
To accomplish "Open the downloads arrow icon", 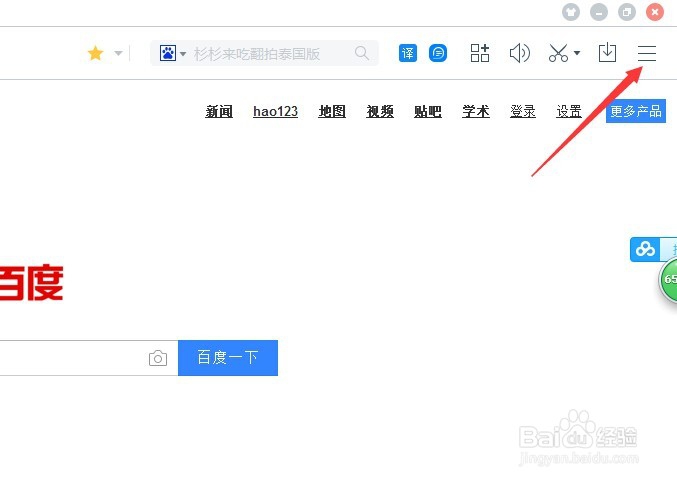I will [x=607, y=53].
